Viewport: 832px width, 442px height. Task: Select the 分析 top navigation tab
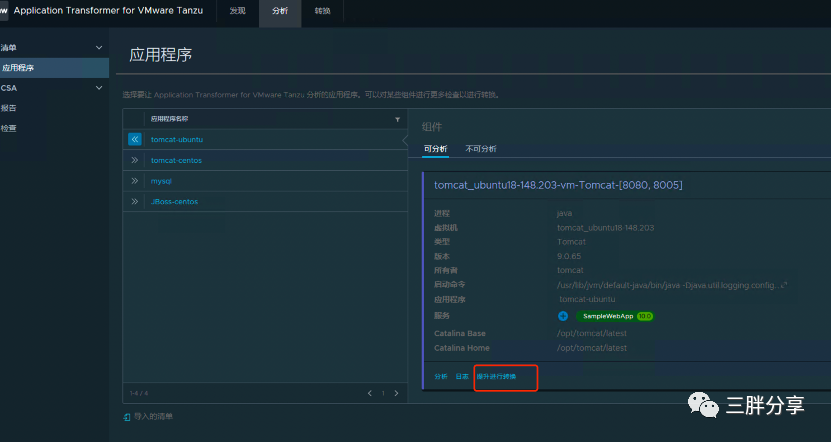tap(280, 11)
